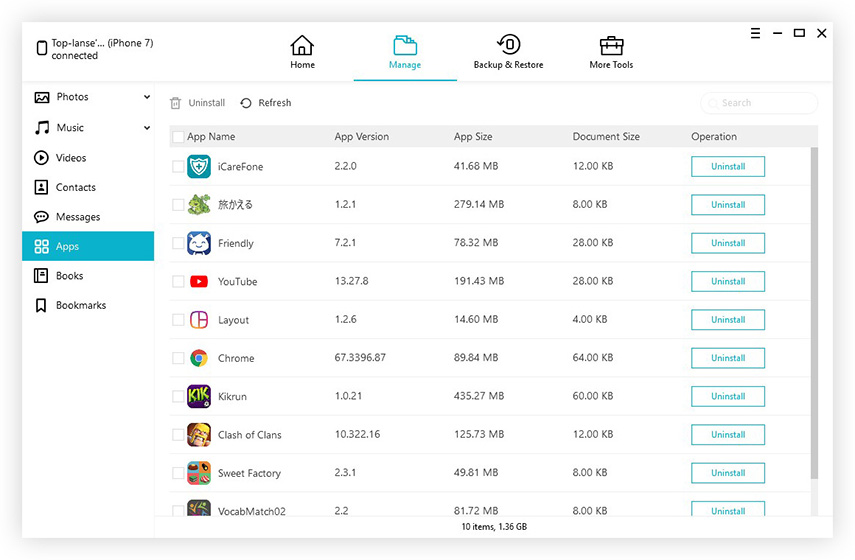Viewport: 855px width, 560px height.
Task: Select the Bookmarks sidebar icon
Action: point(41,305)
